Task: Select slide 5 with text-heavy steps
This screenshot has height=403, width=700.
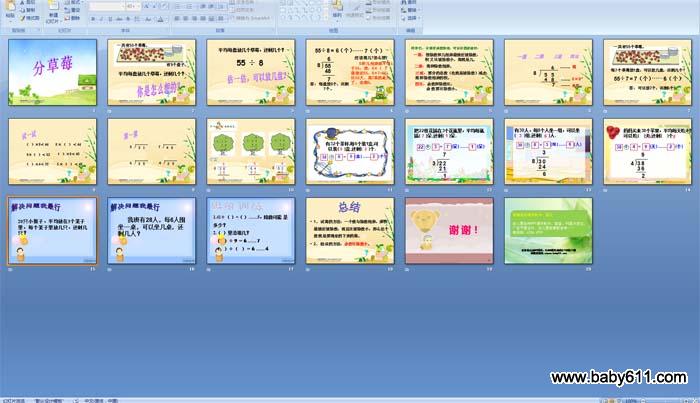Action: [449, 72]
